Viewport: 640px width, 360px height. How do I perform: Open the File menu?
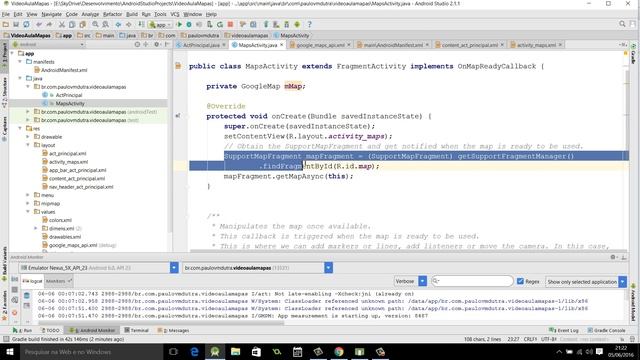tap(6, 14)
